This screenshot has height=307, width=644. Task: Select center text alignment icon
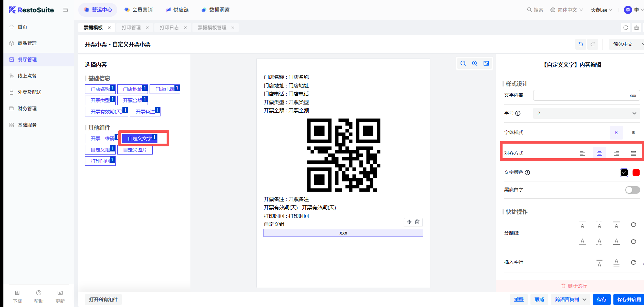599,153
